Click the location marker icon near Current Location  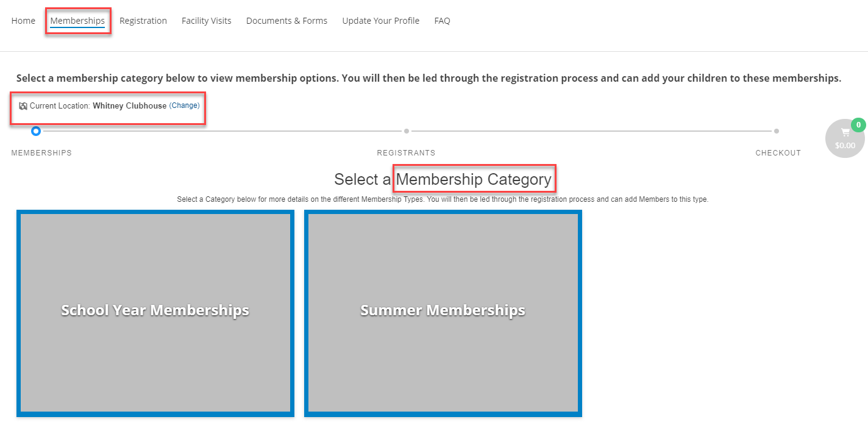tap(23, 105)
